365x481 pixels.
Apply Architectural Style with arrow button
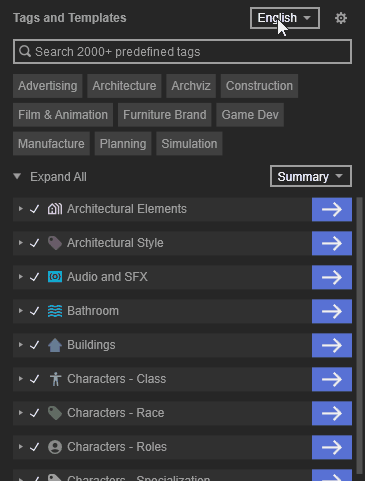[x=332, y=243]
